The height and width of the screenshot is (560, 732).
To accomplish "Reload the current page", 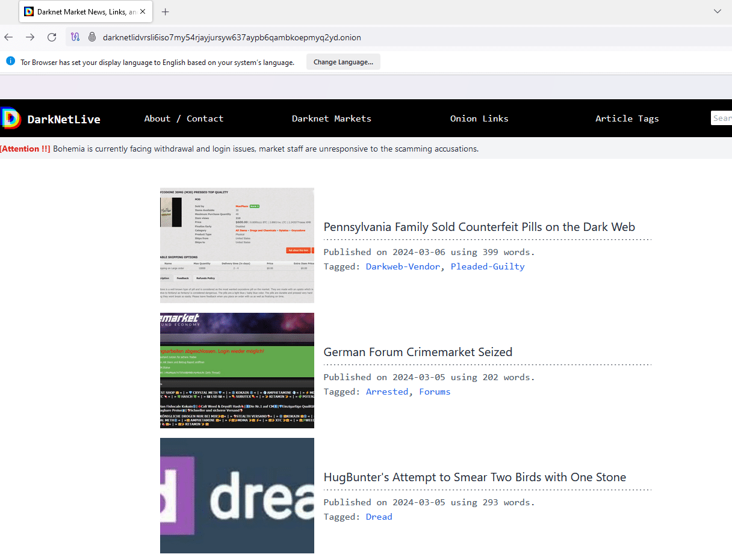I will click(51, 37).
